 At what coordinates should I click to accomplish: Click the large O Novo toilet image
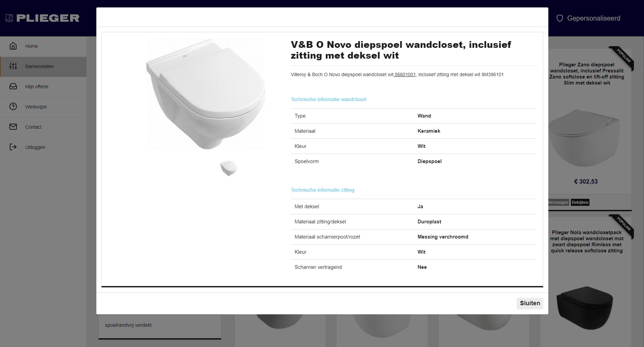tap(206, 94)
